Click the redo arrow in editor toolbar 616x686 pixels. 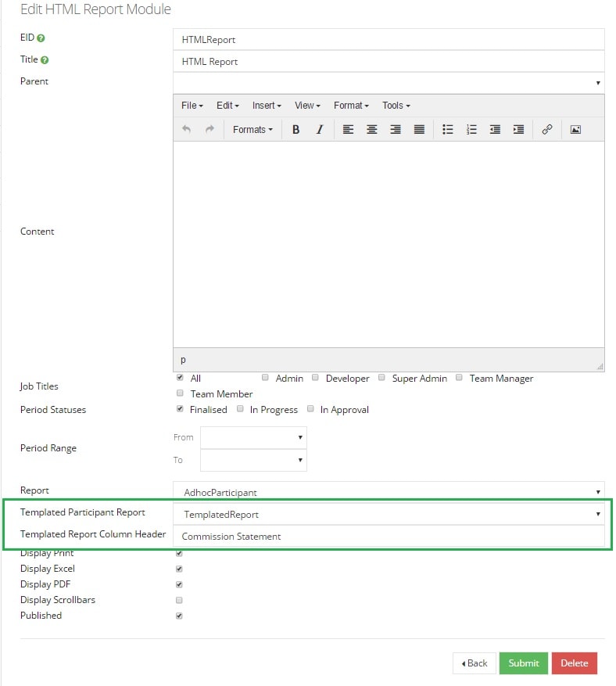(210, 129)
